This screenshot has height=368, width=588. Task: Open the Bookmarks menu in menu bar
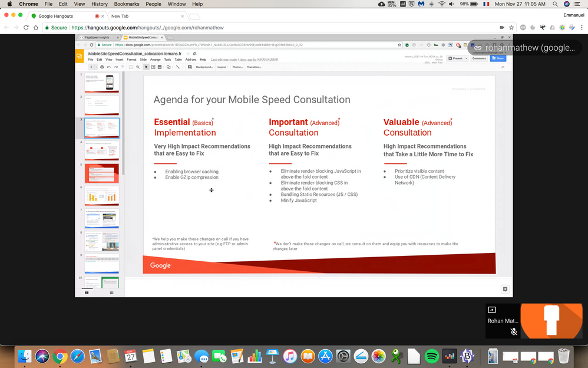(127, 4)
